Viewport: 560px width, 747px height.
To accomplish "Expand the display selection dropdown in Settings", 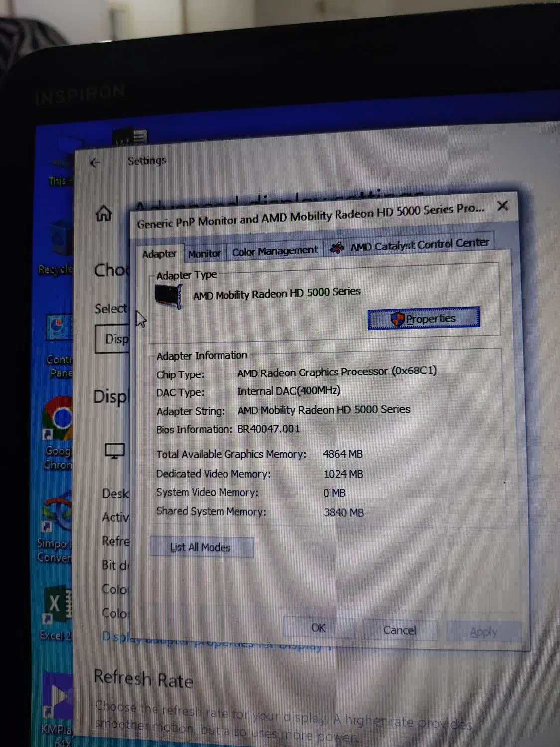I will [112, 339].
